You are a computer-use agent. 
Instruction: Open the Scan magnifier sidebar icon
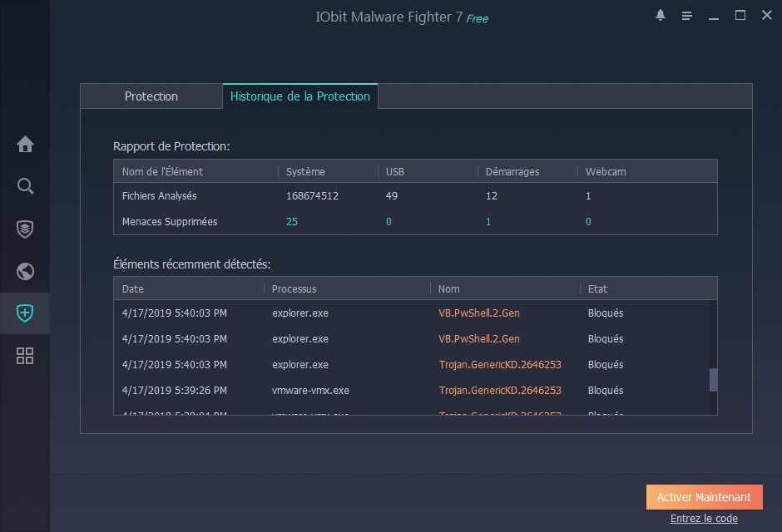click(25, 186)
